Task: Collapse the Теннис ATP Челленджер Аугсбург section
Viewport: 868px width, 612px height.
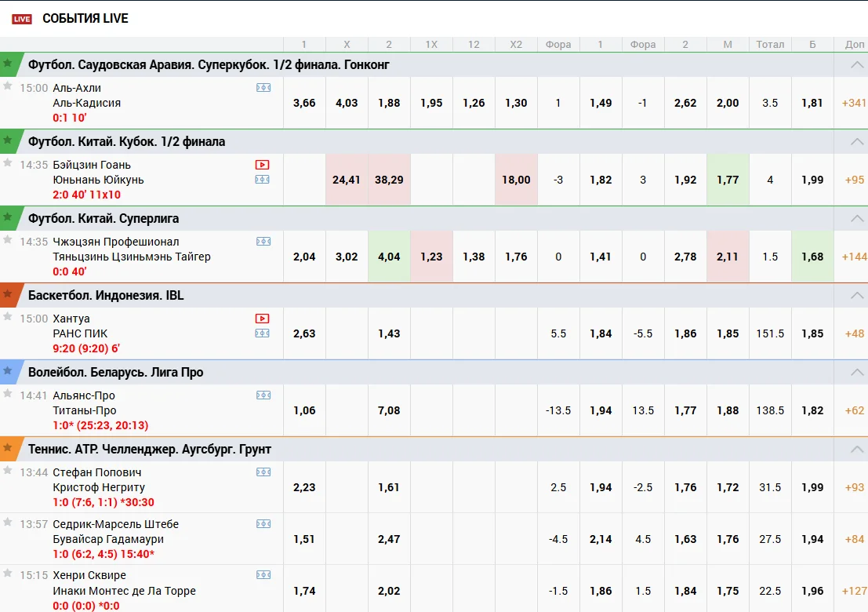Action: point(856,449)
